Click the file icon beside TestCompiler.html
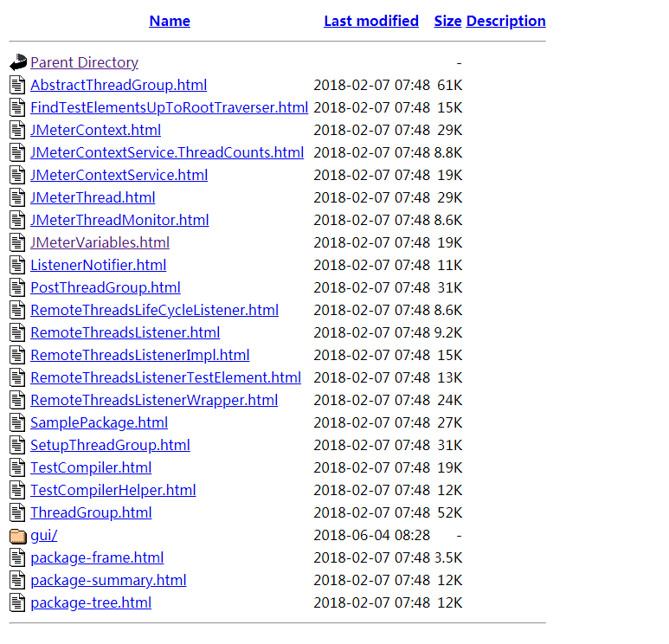Viewport: 669px width, 644px height. pos(18,467)
